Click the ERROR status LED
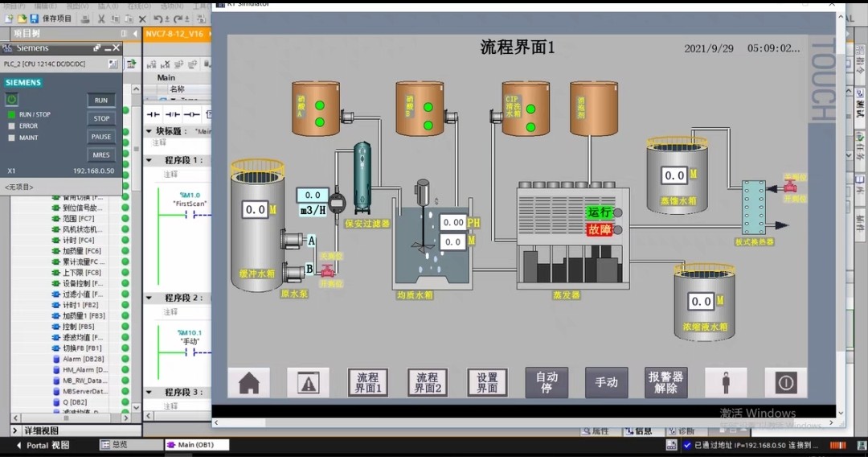The width and height of the screenshot is (868, 457). tap(11, 126)
